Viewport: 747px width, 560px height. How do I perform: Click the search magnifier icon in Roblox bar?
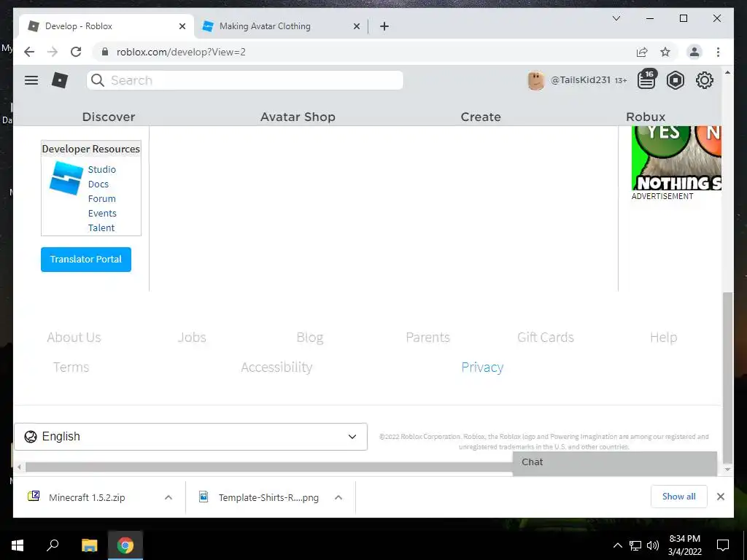coord(98,80)
